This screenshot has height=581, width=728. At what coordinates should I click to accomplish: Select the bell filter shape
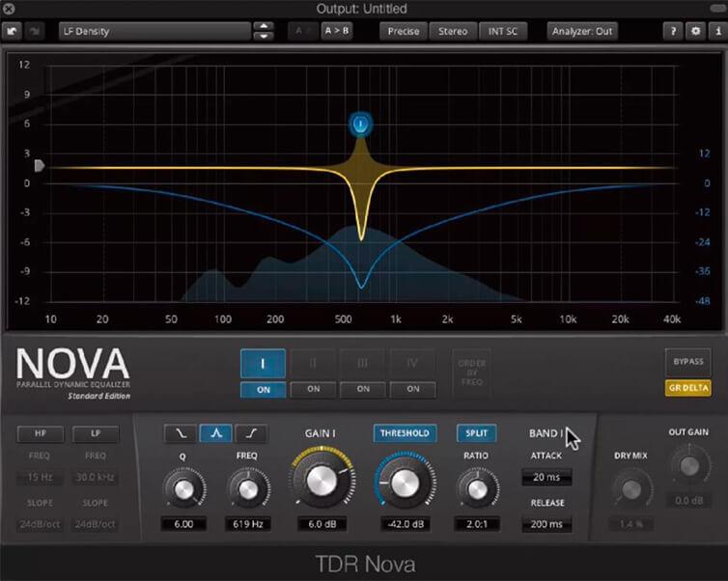tap(216, 433)
